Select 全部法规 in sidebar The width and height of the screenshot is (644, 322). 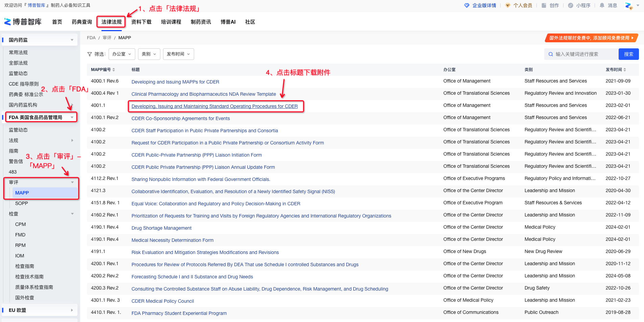click(x=18, y=63)
